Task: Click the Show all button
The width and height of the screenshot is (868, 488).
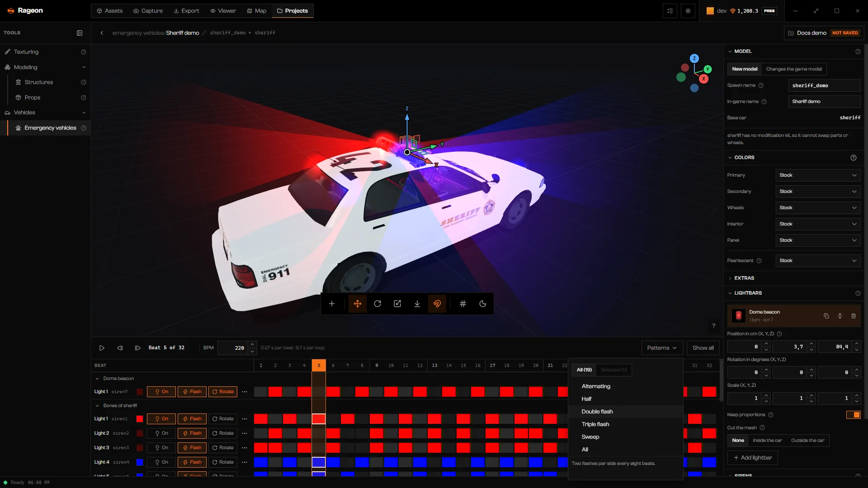Action: coord(703,348)
